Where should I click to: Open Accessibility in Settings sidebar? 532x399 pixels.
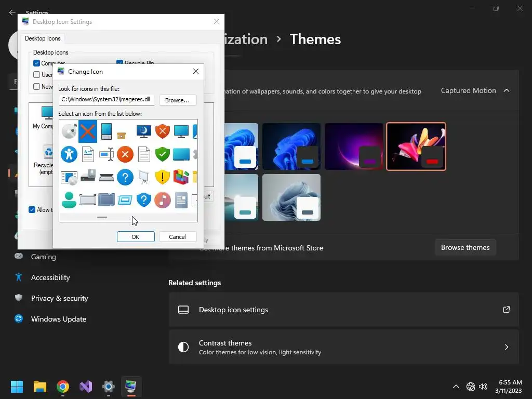coord(50,277)
